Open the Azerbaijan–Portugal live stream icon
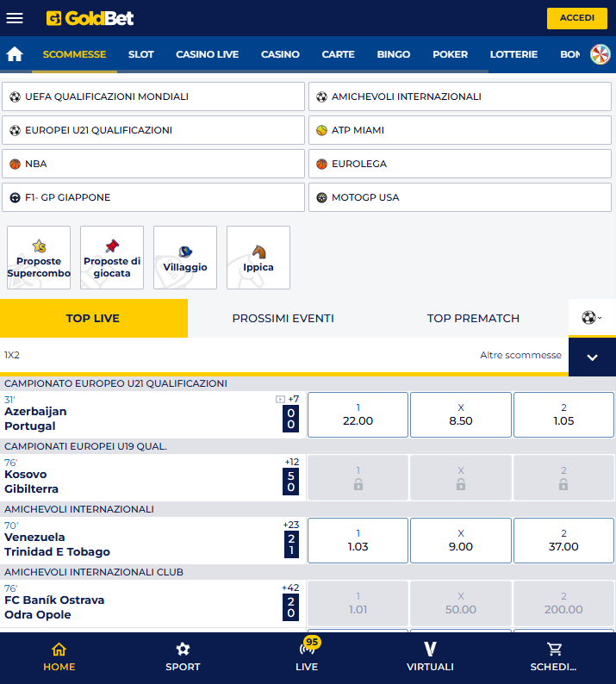The image size is (616, 684). tap(280, 399)
